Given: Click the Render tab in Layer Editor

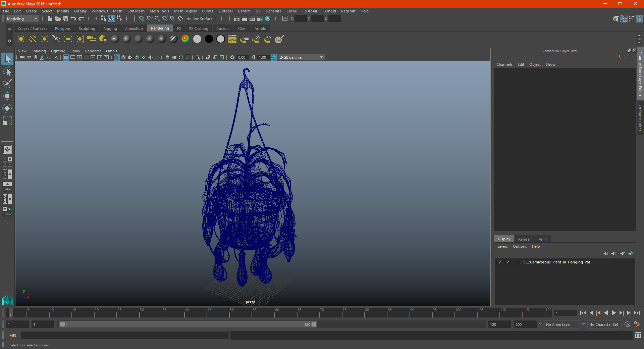Looking at the screenshot, I should pyautogui.click(x=524, y=239).
